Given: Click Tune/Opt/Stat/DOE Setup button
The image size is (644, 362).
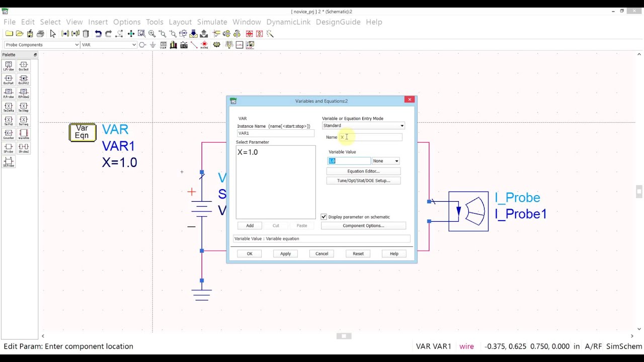Looking at the screenshot, I should (363, 180).
